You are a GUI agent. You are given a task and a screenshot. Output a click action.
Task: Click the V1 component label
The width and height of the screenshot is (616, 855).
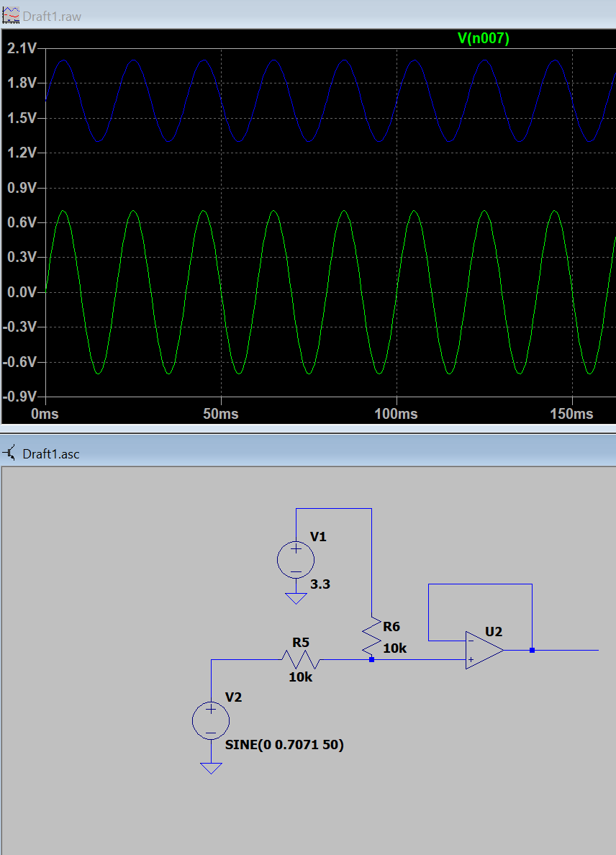click(318, 537)
